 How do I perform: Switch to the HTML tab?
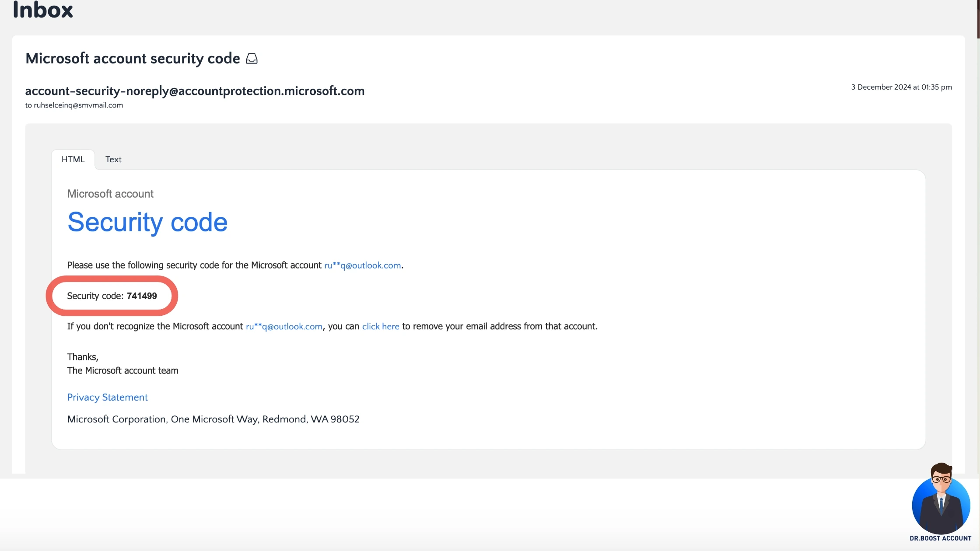tap(73, 159)
